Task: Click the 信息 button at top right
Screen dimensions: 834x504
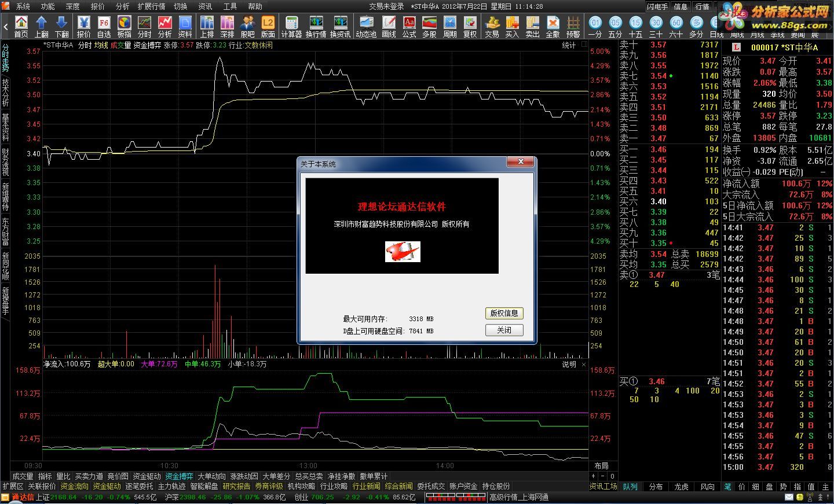Action: click(x=681, y=6)
